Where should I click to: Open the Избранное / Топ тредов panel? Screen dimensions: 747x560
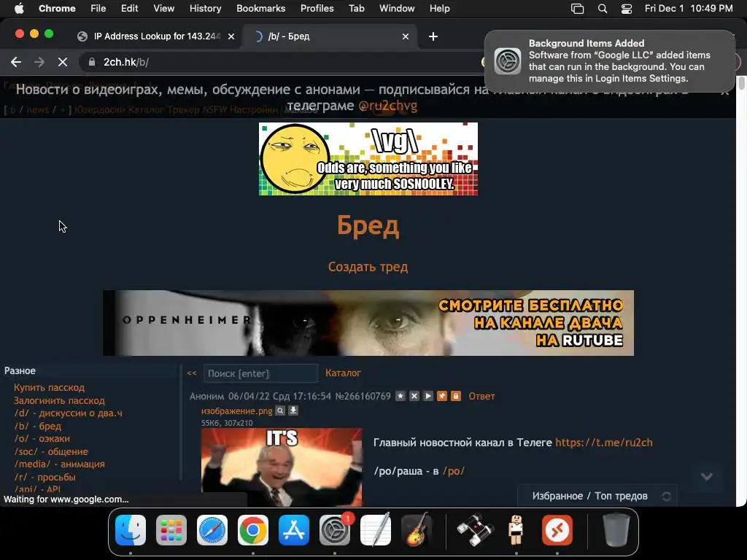click(x=589, y=496)
